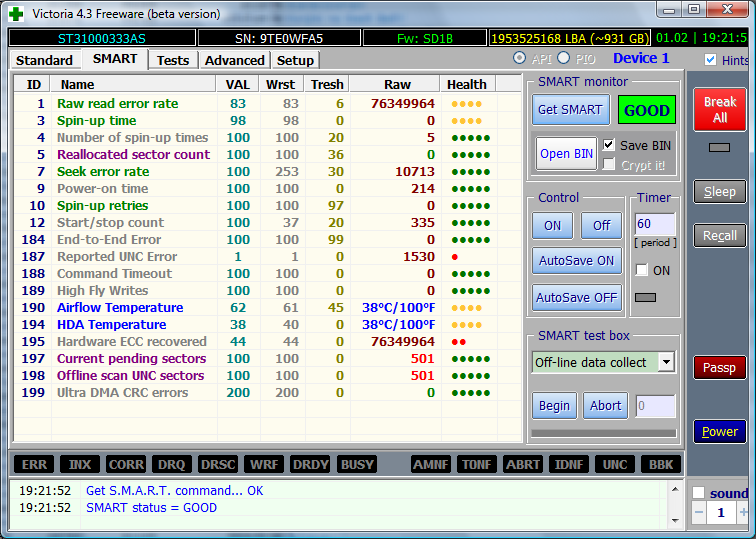756x539 pixels.
Task: Click the Sleep button
Action: [x=719, y=192]
